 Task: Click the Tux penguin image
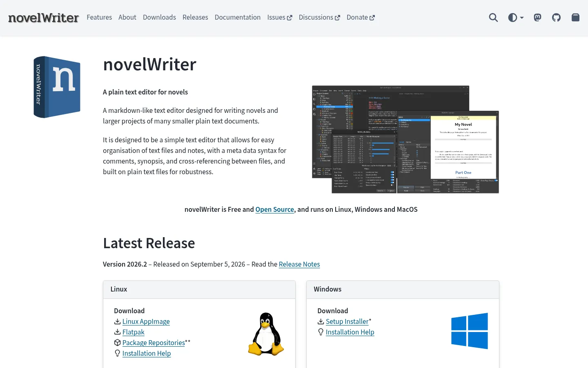[x=266, y=334]
